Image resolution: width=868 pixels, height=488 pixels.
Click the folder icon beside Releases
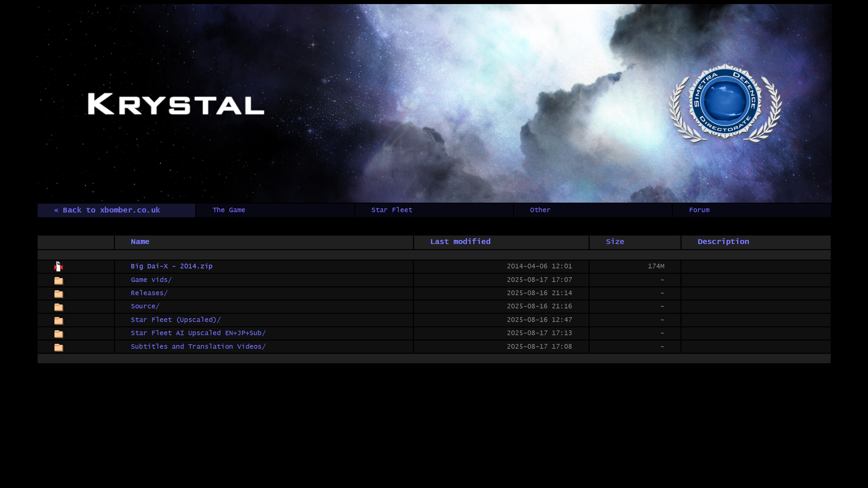click(59, 294)
